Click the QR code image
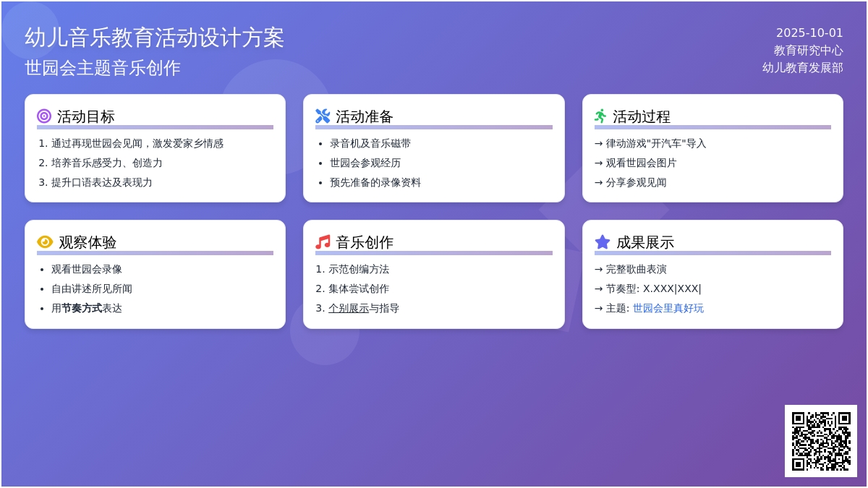This screenshot has height=488, width=868. coord(820,440)
